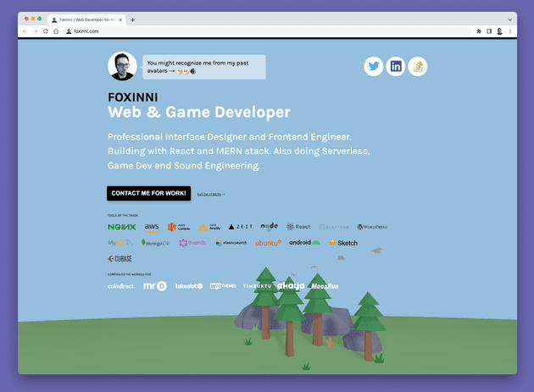This screenshot has width=534, height=392.
Task: Click the React logo
Action: 298,227
